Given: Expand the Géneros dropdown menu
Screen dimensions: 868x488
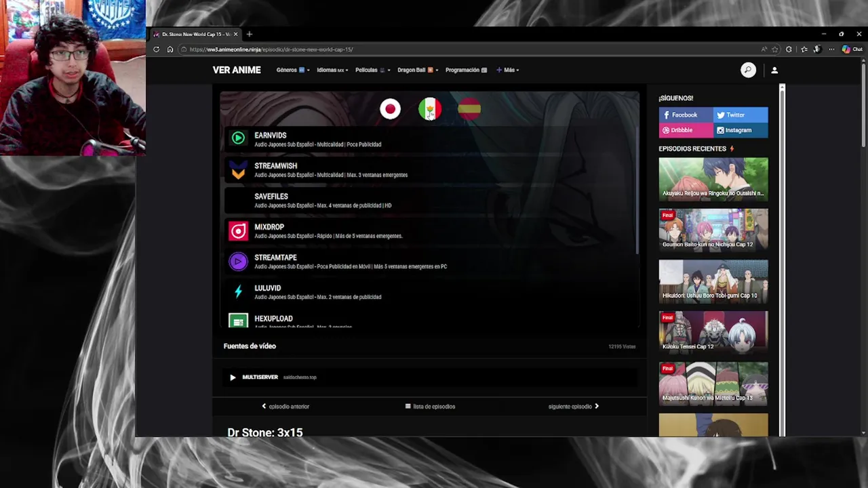Looking at the screenshot, I should 292,70.
